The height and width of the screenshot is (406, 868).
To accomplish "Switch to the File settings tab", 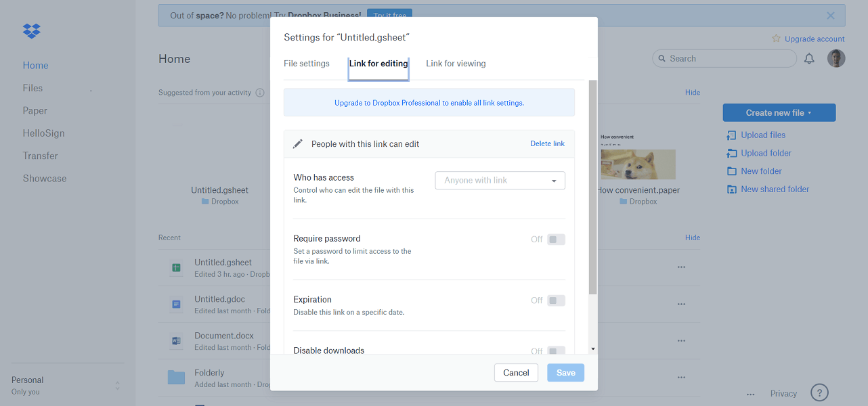I will (x=307, y=64).
